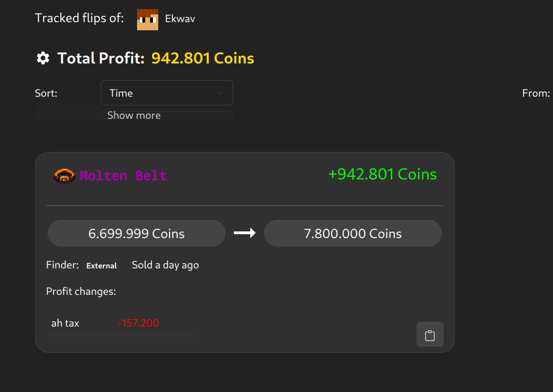Click the ah tax row label
Viewport: 553px width, 392px height.
(x=65, y=323)
